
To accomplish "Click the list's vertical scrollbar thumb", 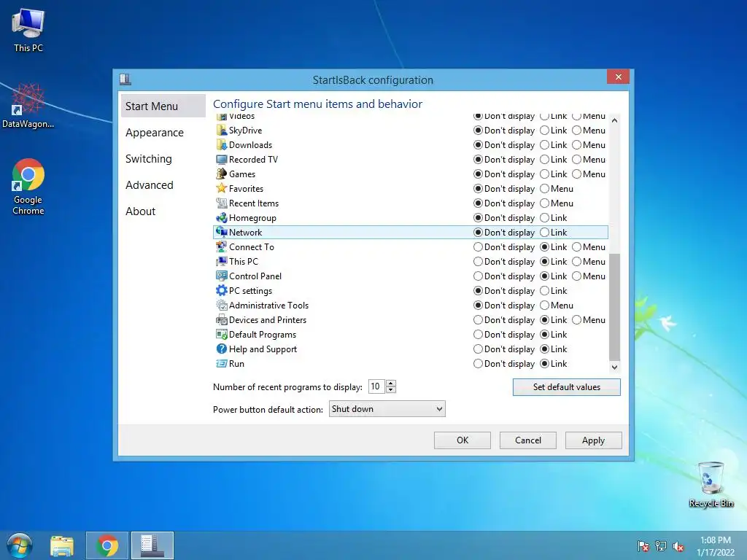I will point(614,307).
